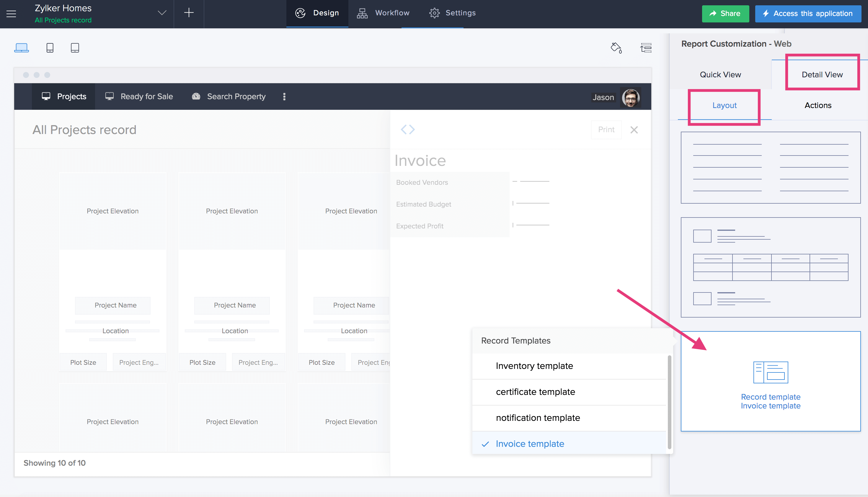Click the plus icon to add new
Image resolution: width=868 pixels, height=497 pixels.
coord(189,13)
